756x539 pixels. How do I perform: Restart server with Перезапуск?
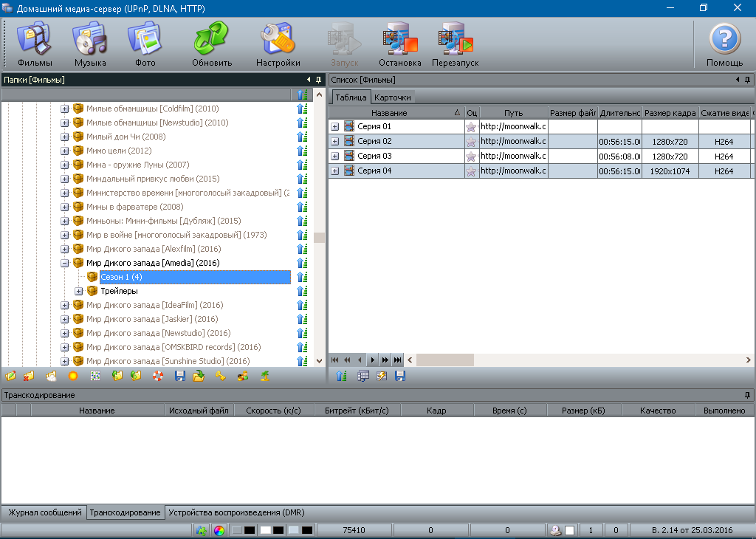[455, 44]
